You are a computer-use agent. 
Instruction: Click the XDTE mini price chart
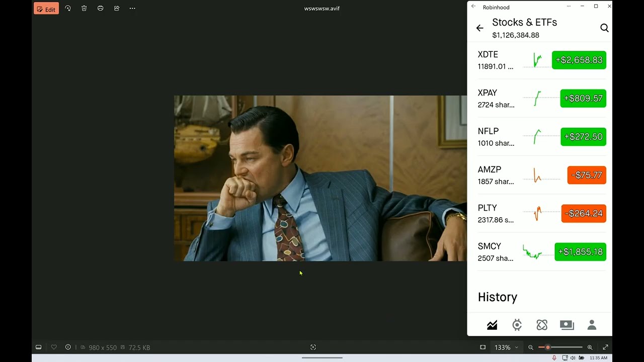(537, 60)
